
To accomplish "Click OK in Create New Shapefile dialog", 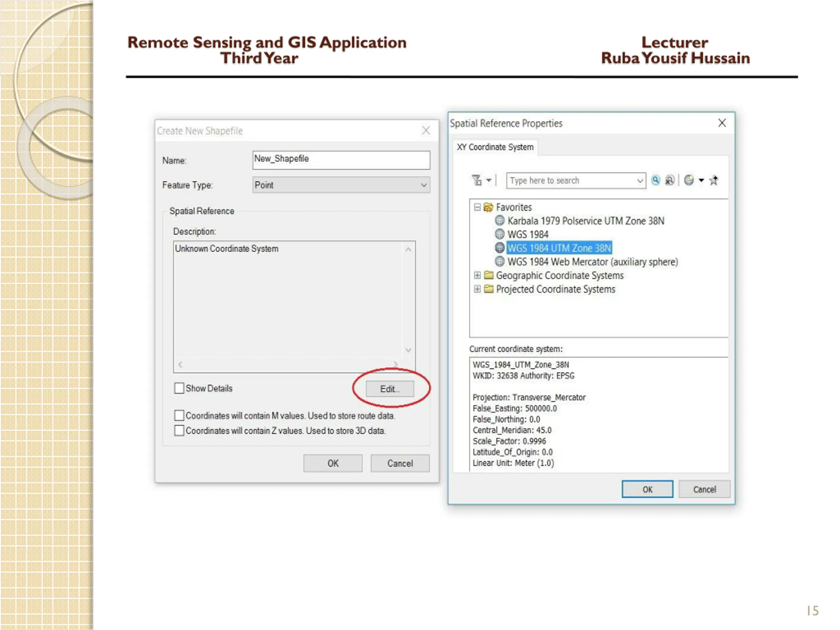I will [333, 463].
